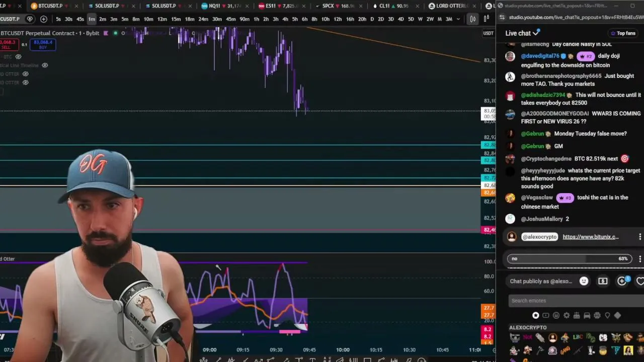The height and width of the screenshot is (362, 644).
Task: Open the Super Chat dollar icon
Action: (x=603, y=281)
